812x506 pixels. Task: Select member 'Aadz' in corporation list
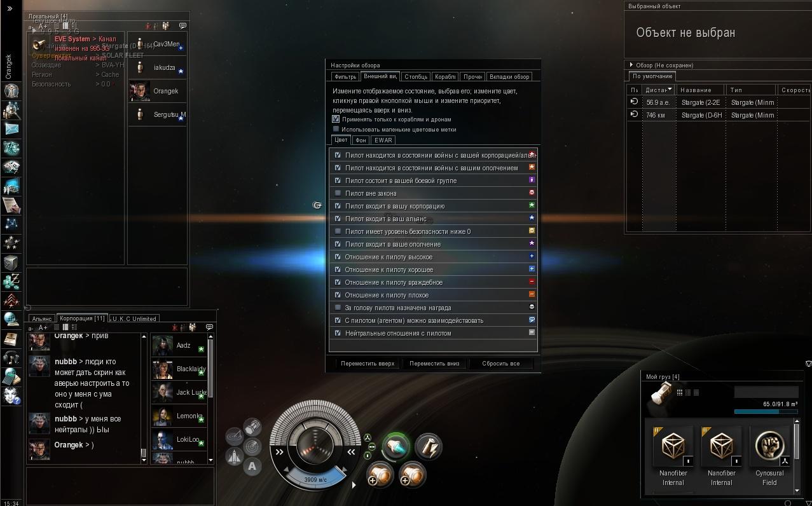pos(178,346)
